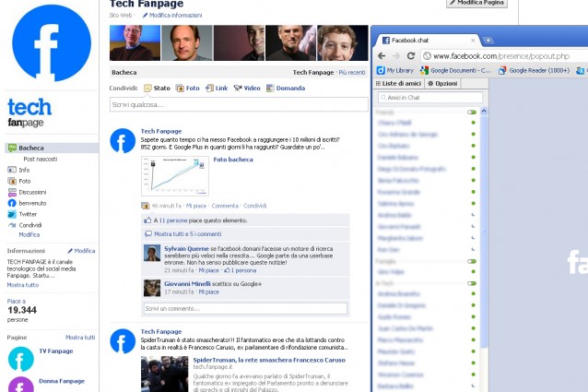The image size is (588, 392).
Task: Open Foto in left sidebar
Action: click(x=25, y=181)
